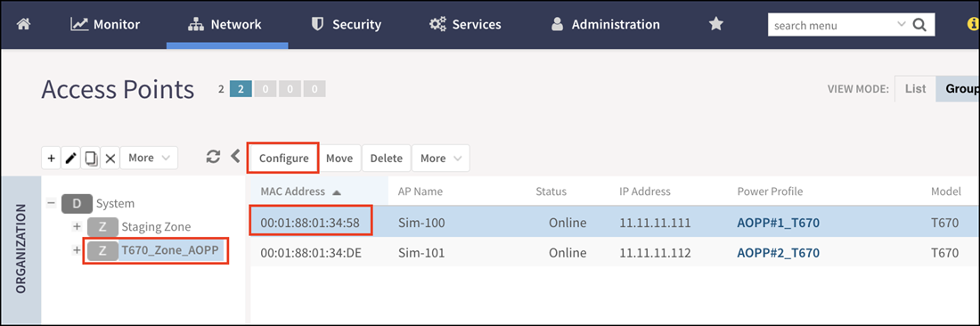The image size is (980, 326).
Task: Sort by Model column header
Action: pos(945,192)
